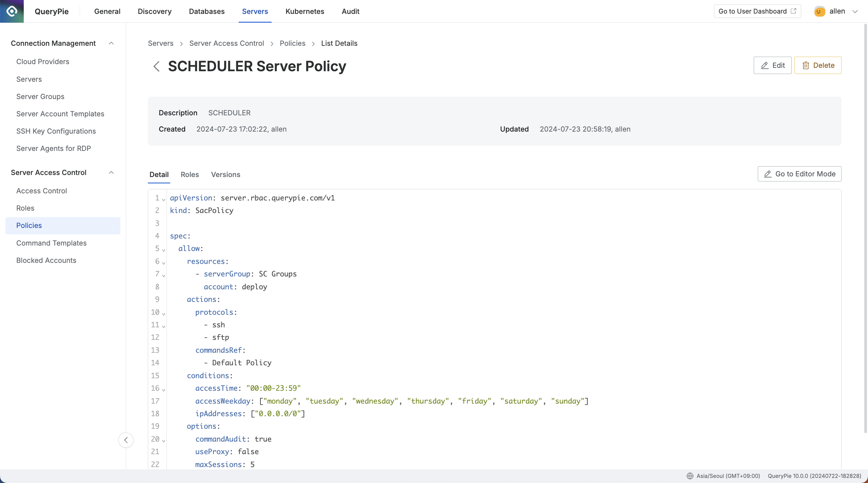This screenshot has width=868, height=483.
Task: Click the Edit button
Action: click(773, 65)
